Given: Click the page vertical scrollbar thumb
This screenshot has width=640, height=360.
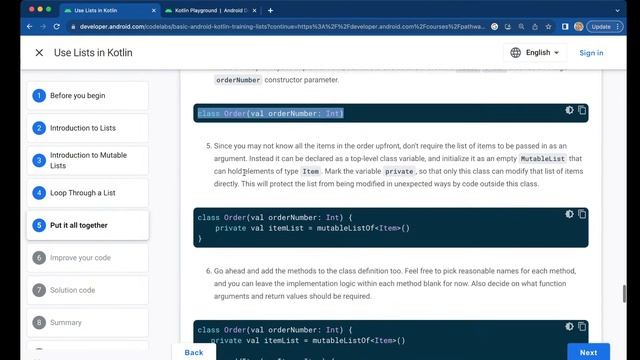Looking at the screenshot, I should [624, 293].
